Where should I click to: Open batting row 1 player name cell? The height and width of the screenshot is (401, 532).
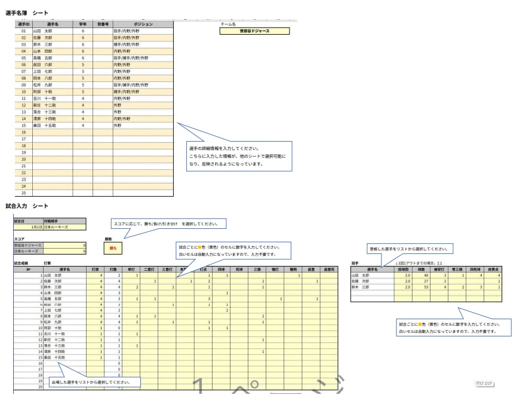coord(64,276)
